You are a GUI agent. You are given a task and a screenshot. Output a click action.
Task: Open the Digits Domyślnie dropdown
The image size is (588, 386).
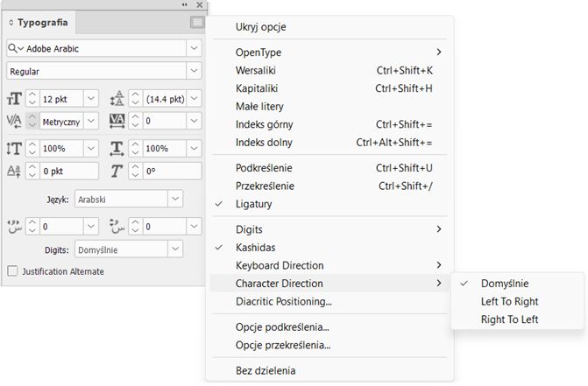175,249
